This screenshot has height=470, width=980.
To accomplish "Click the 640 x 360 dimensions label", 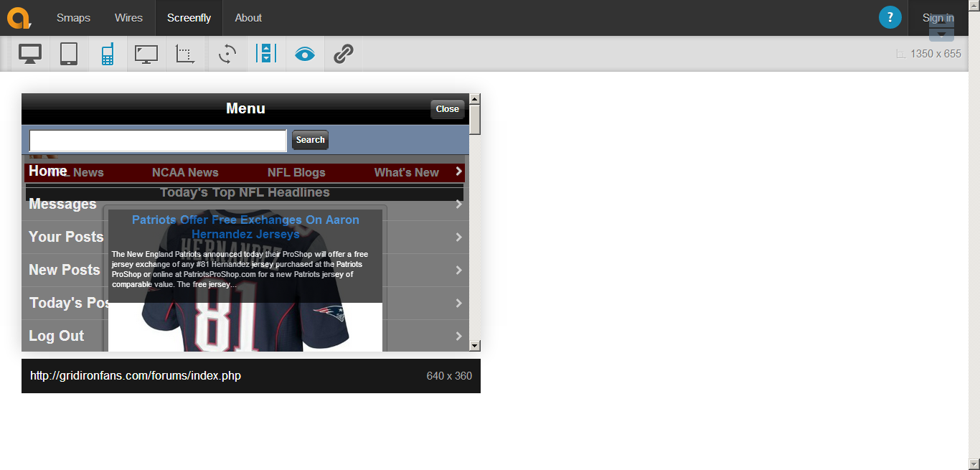I will pos(449,376).
